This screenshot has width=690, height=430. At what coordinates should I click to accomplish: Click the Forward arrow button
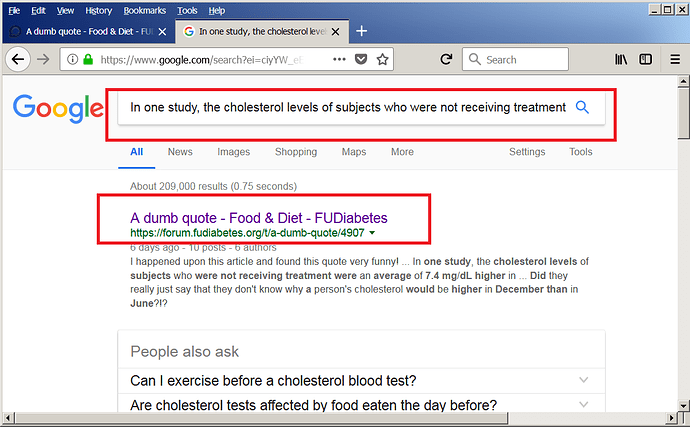43,59
